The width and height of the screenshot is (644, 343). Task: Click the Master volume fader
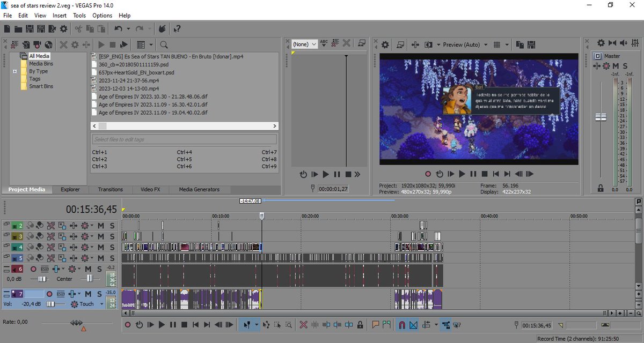tap(601, 117)
